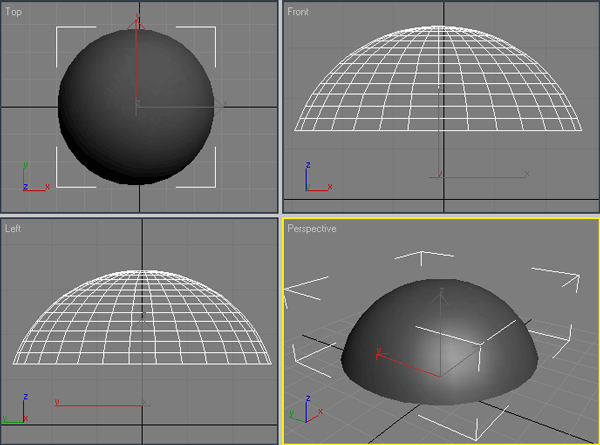
Task: Open the Front viewport label menu
Action: point(298,12)
